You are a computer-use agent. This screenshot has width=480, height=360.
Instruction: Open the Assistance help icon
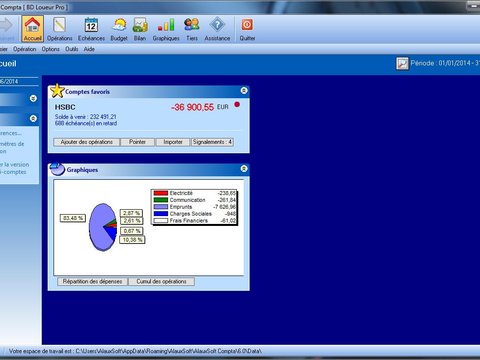point(217,29)
